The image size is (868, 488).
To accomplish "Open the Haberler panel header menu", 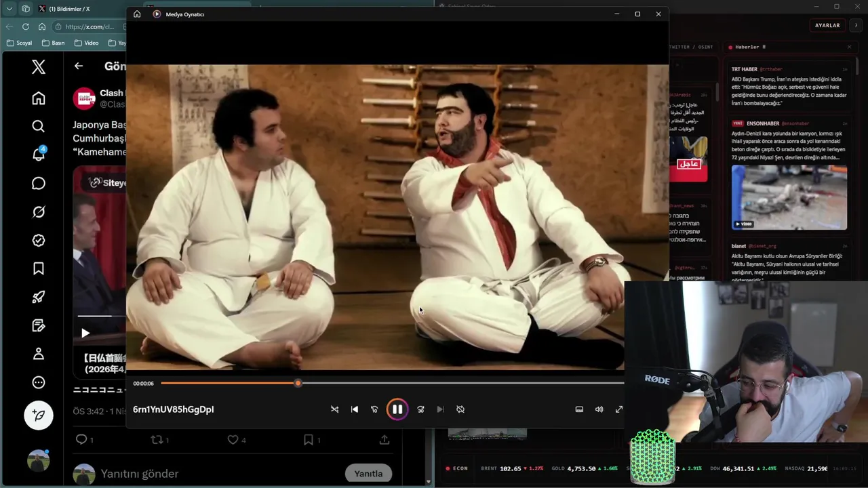I will pos(764,47).
